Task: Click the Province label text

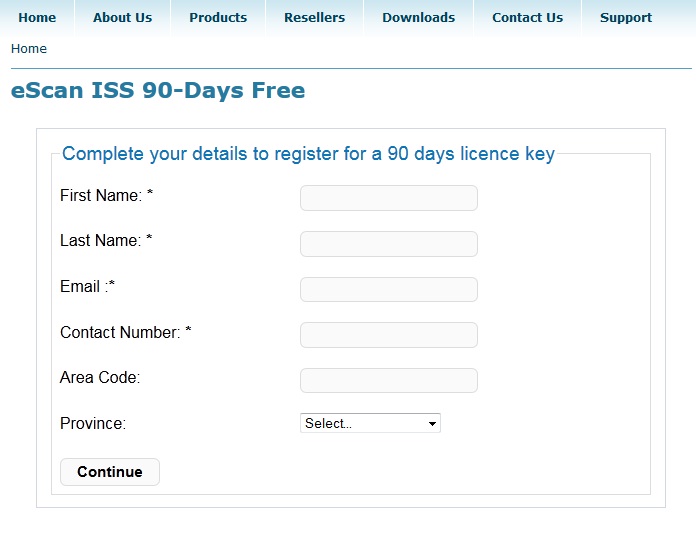Action: click(93, 423)
